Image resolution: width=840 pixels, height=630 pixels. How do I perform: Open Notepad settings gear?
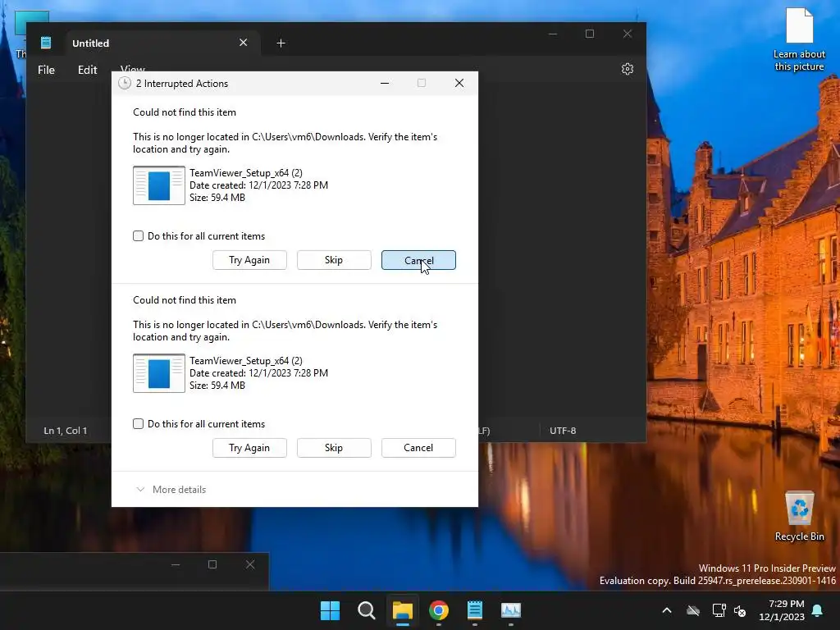(628, 69)
